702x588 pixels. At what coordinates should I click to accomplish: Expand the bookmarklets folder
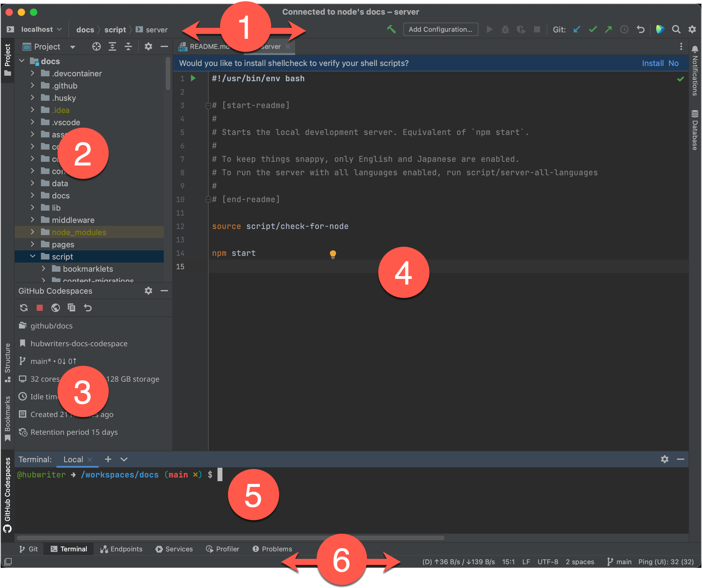click(43, 269)
